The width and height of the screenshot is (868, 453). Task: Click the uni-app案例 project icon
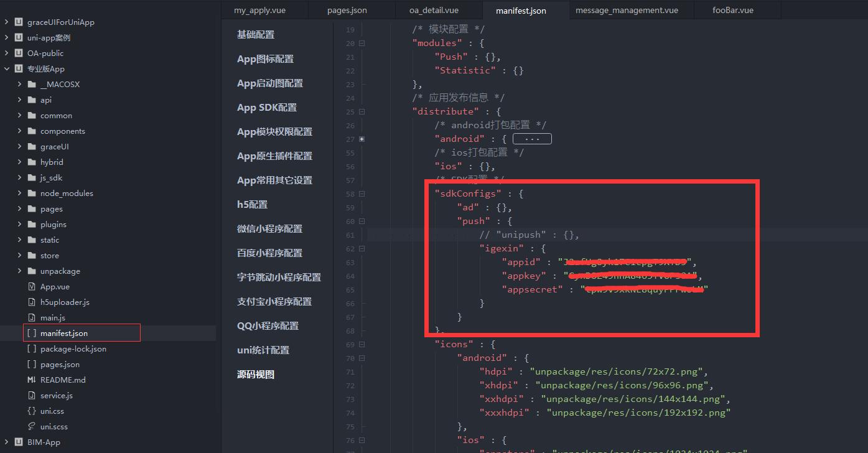[x=19, y=37]
